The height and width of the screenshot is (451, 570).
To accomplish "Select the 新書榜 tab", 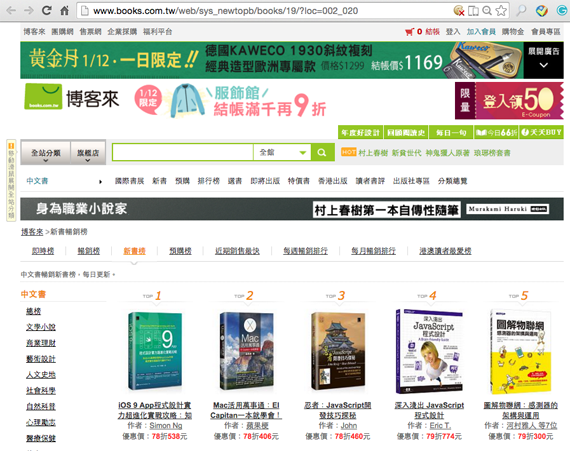I will coord(135,251).
